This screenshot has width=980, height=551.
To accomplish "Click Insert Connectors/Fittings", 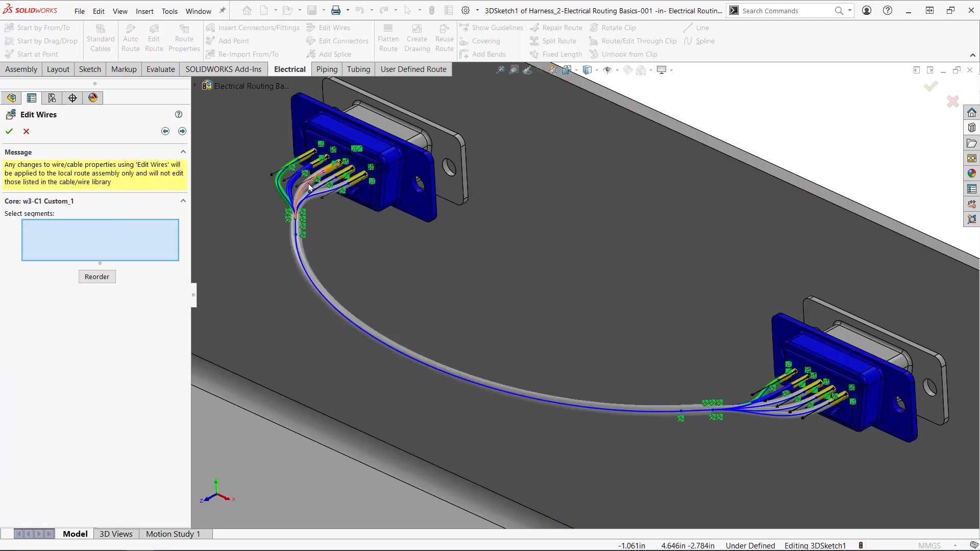I will point(253,28).
